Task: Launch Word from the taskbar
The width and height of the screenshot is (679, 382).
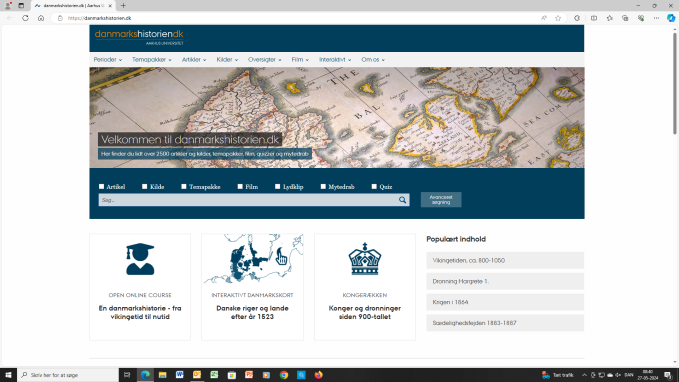Action: tap(180, 375)
